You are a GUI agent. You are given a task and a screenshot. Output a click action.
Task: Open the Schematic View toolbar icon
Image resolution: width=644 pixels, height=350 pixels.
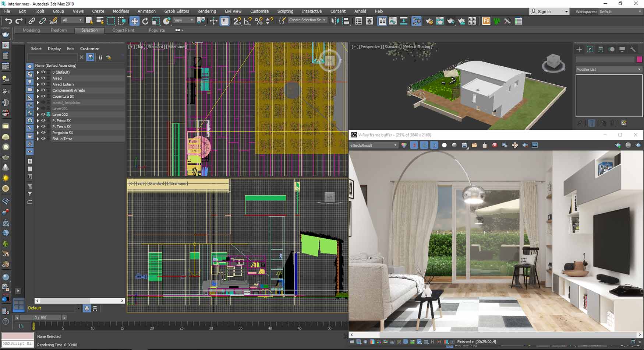(x=404, y=21)
